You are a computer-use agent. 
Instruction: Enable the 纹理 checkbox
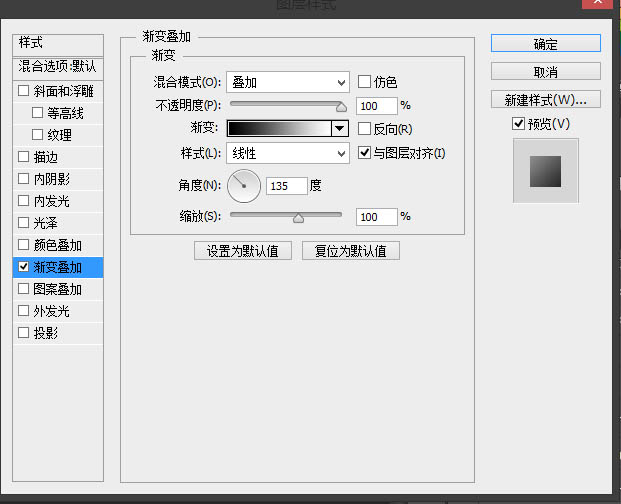coord(37,135)
